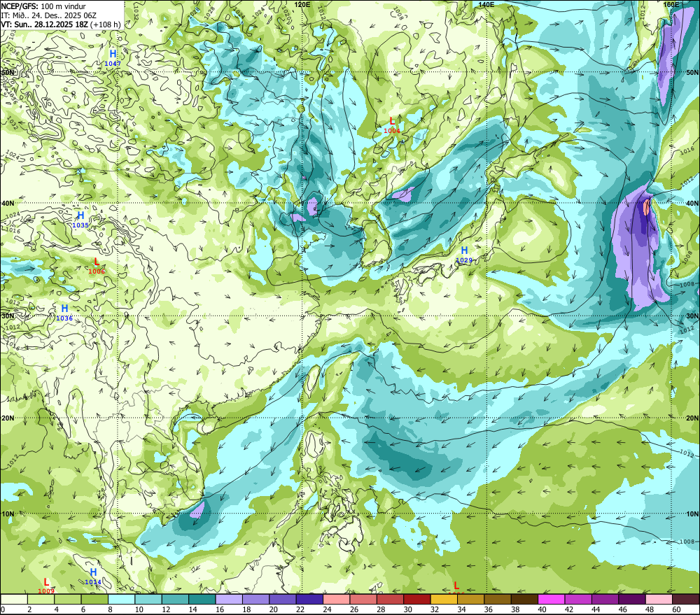Click the L 1009 low pressure marker

pyautogui.click(x=46, y=586)
